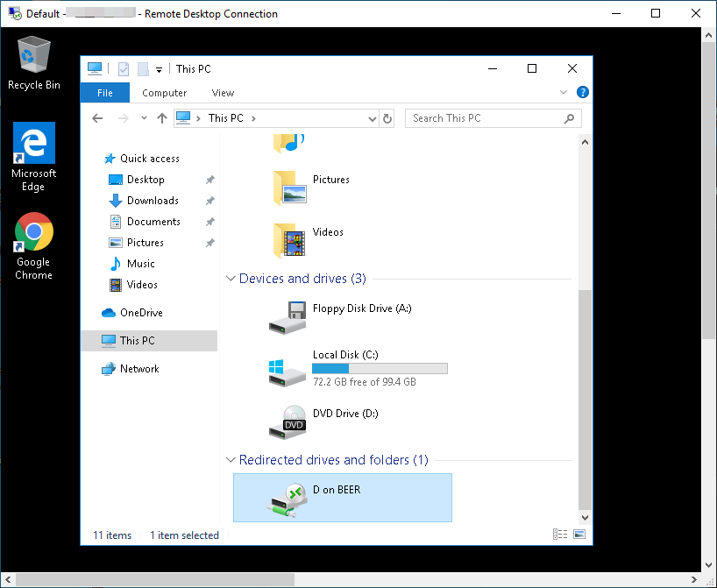Open the address bar history dropdown
Image resolution: width=717 pixels, height=588 pixels.
coord(372,118)
